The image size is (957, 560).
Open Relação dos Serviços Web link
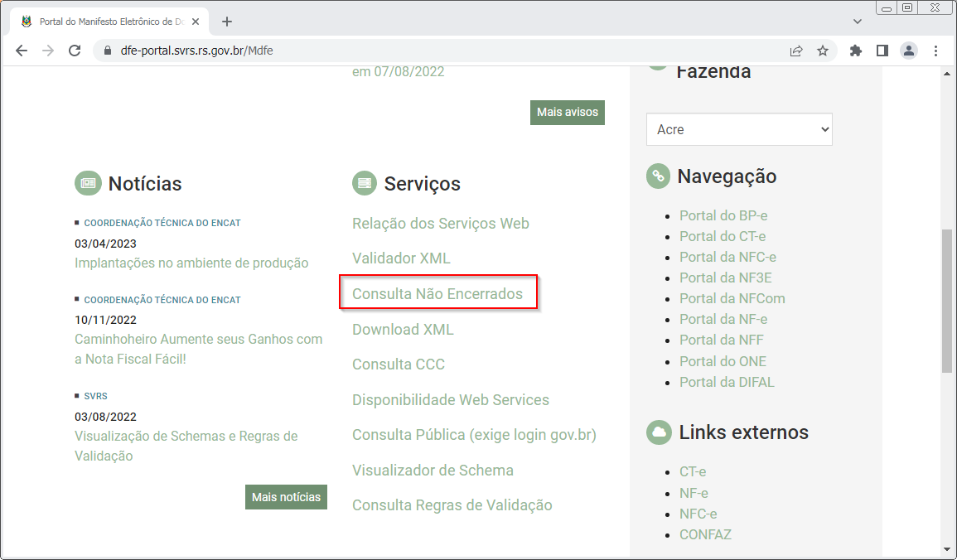[x=441, y=224]
